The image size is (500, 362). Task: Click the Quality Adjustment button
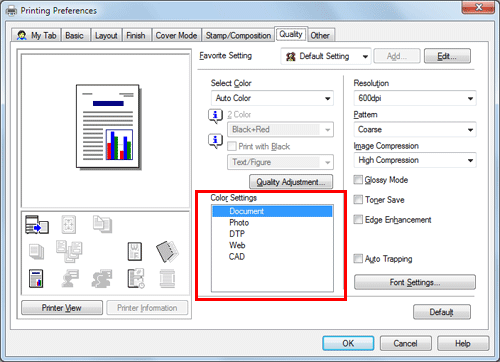(x=291, y=182)
